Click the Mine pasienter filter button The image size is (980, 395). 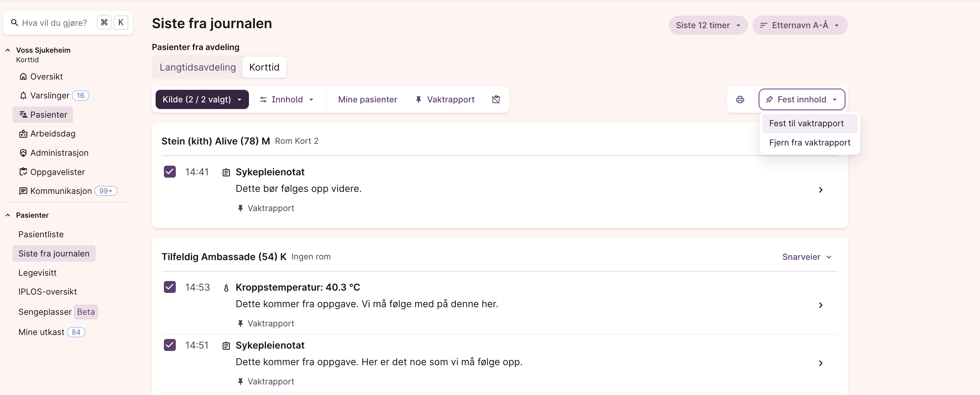[x=367, y=99]
